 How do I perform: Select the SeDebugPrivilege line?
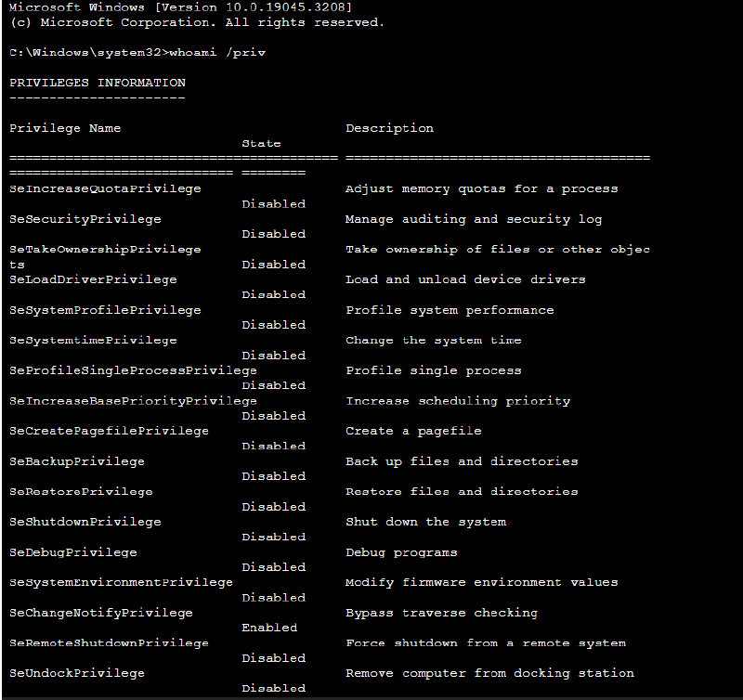[73, 552]
